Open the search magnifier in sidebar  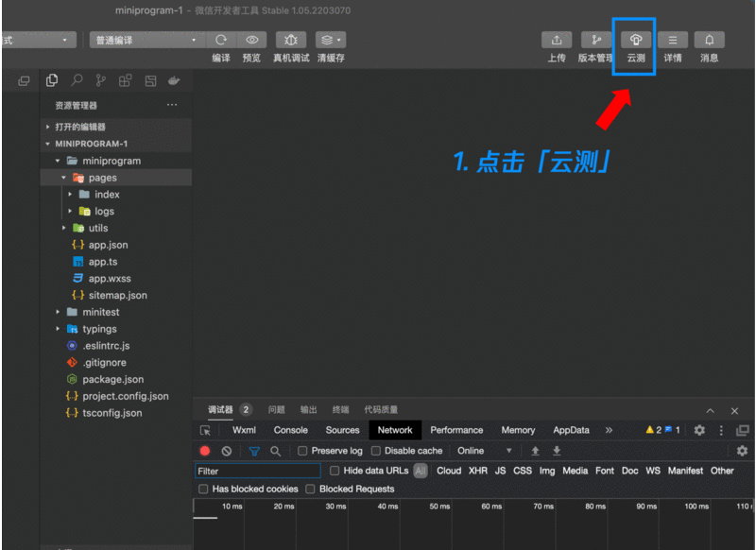[x=77, y=80]
